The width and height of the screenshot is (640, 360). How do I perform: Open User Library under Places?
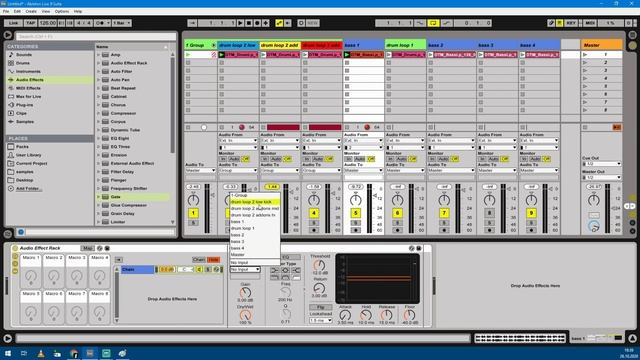click(x=28, y=155)
